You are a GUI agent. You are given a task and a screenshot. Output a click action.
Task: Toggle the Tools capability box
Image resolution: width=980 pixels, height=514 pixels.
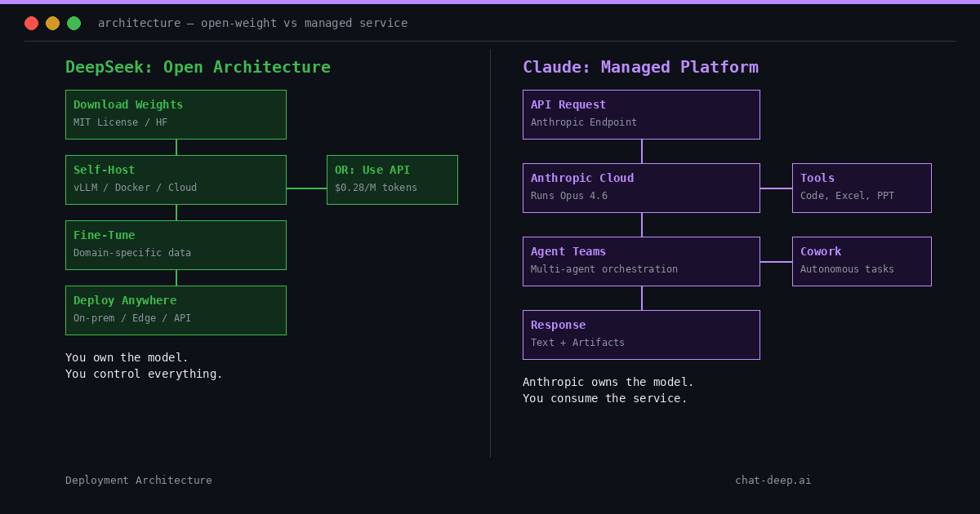[x=862, y=188]
